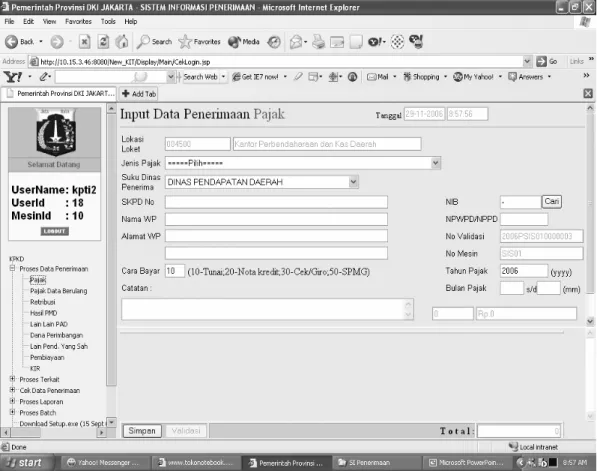Click Get IE7 now! toolbar item
This screenshot has height=471, width=597.
255,77
